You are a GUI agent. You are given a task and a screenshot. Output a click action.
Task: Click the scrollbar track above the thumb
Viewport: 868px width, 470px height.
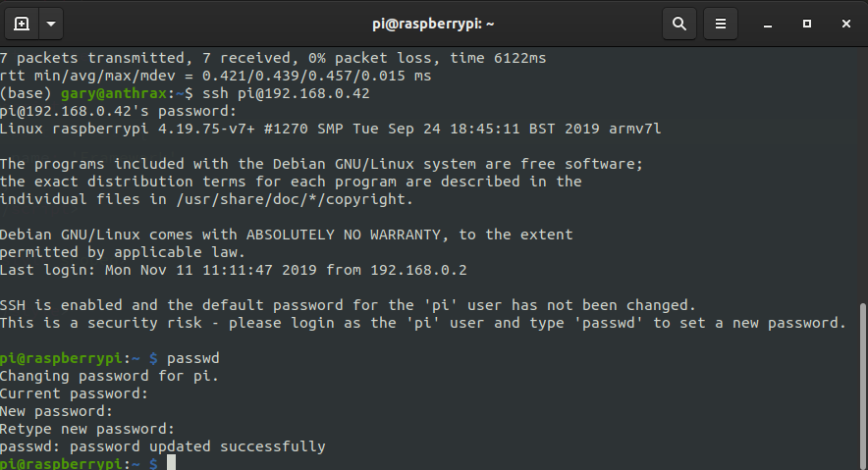(863, 176)
